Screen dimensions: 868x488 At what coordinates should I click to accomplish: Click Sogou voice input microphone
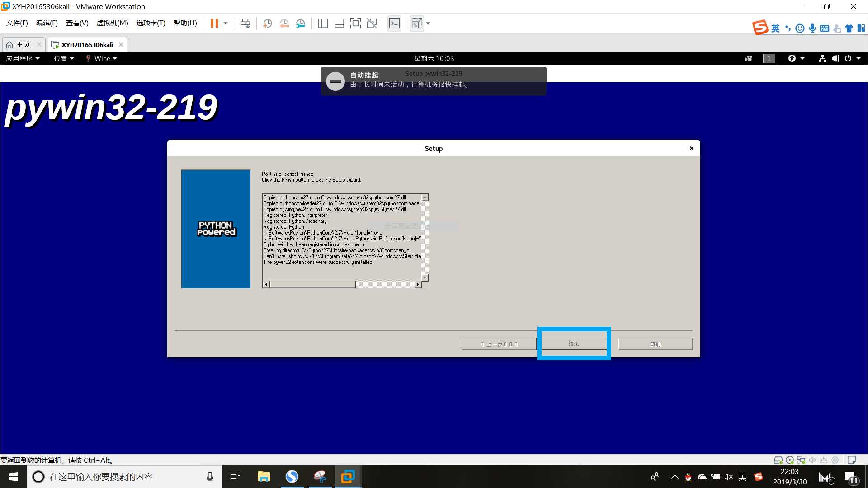(x=812, y=28)
